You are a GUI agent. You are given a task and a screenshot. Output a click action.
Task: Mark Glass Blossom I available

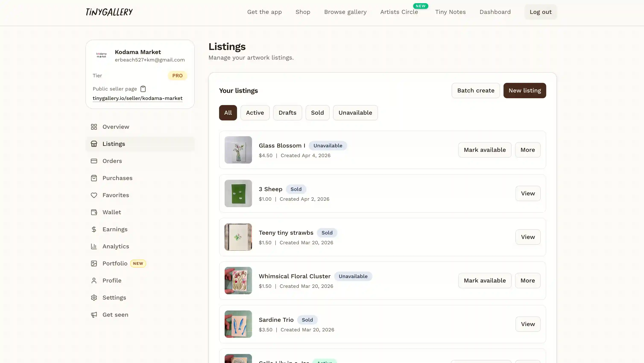click(484, 150)
